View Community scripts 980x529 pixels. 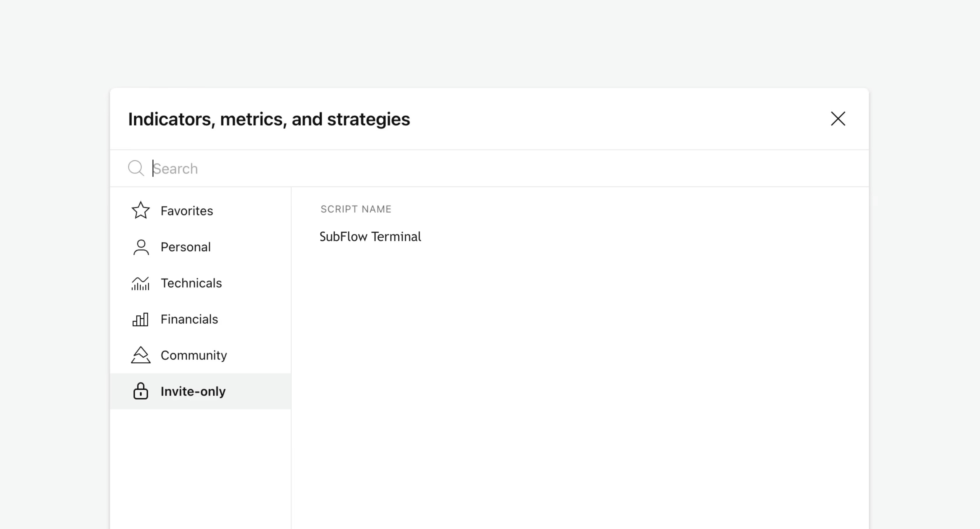pyautogui.click(x=193, y=355)
